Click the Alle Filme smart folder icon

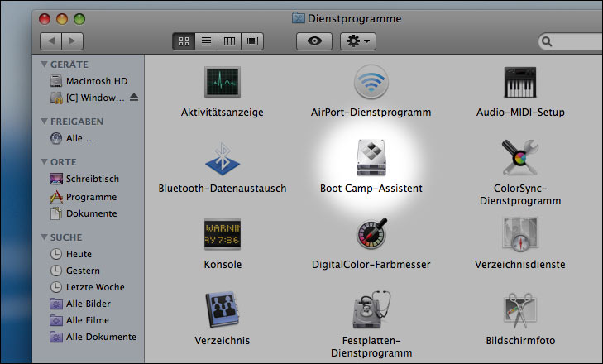[56, 320]
